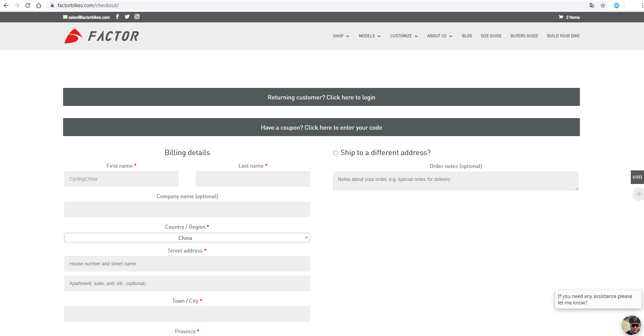Viewport: 644px width, 336px height.
Task: Expand the SHOP menu
Action: [x=341, y=36]
